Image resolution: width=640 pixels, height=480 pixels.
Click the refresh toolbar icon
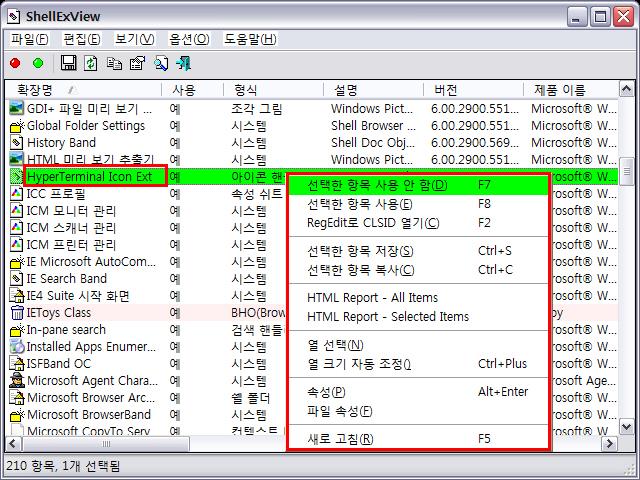[91, 63]
